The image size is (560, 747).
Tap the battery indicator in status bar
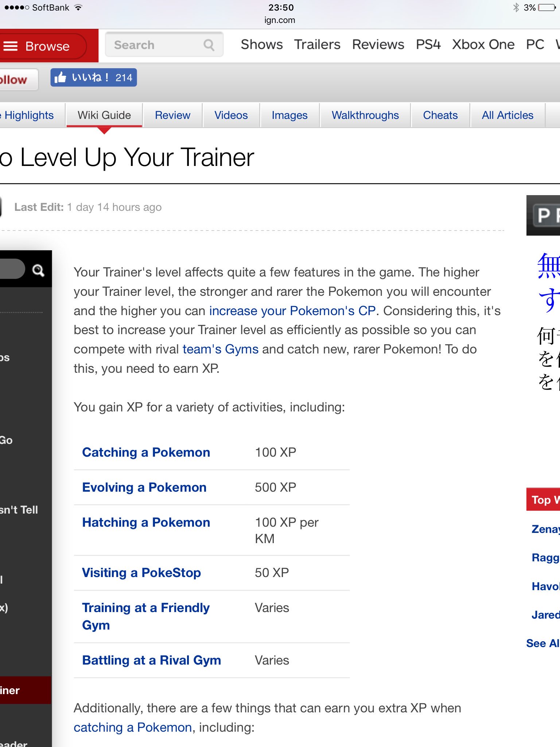pyautogui.click(x=547, y=7)
